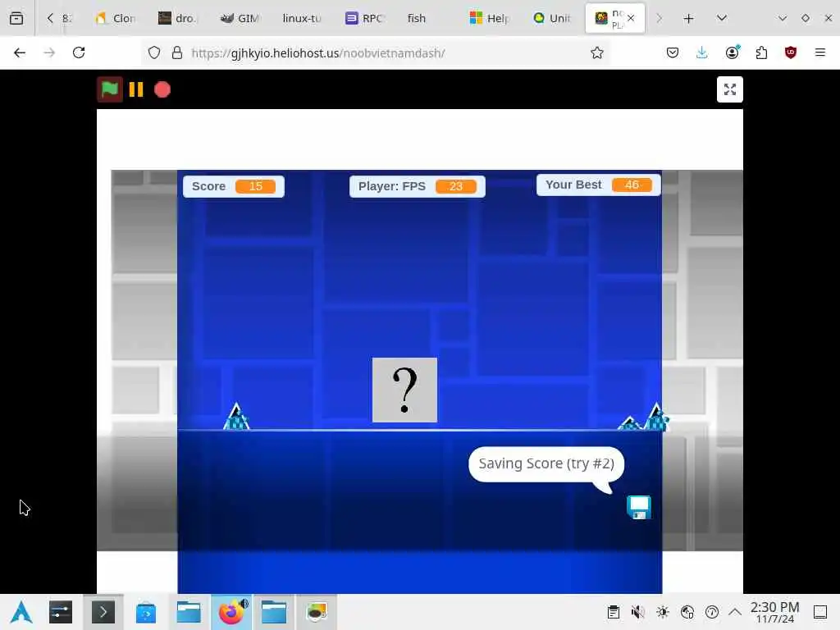Click the floppy disk save icon
The width and height of the screenshot is (840, 630).
click(x=638, y=507)
